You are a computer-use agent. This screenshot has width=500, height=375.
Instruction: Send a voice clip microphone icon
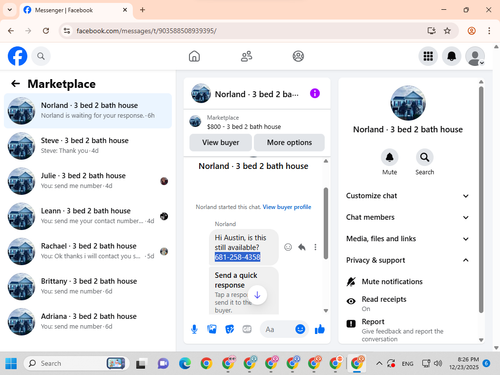tap(194, 329)
